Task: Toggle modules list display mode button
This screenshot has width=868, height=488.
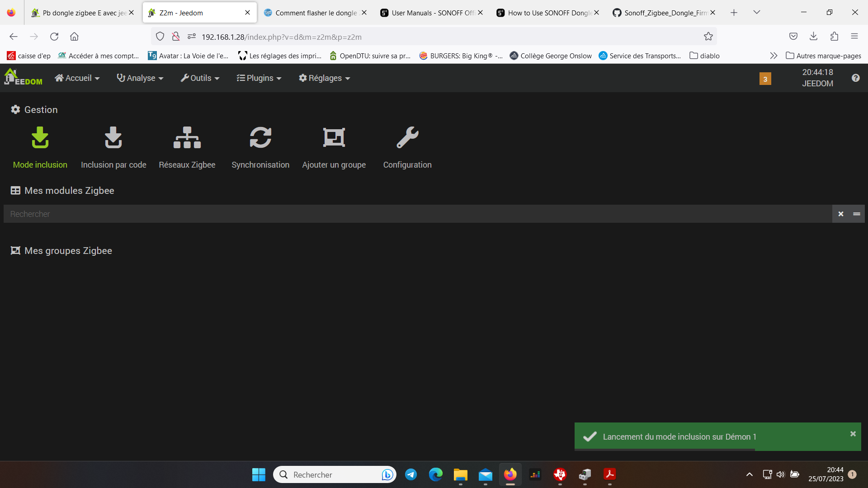Action: click(857, 214)
